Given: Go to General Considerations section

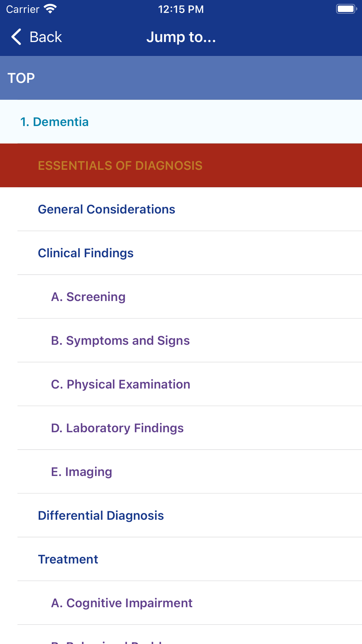Looking at the screenshot, I should click(x=106, y=209).
